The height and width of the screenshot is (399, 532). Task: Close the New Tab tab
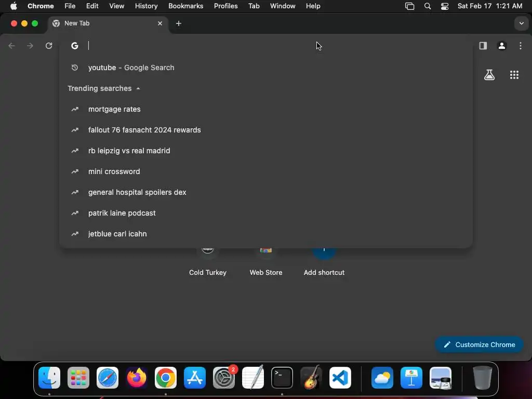160,23
